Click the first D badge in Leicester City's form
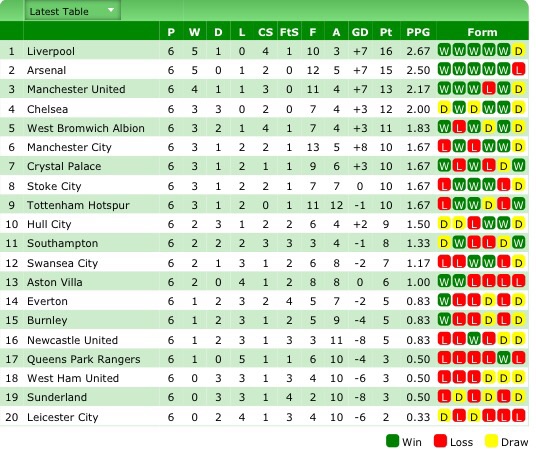This screenshot has height=458, width=536. [444, 417]
